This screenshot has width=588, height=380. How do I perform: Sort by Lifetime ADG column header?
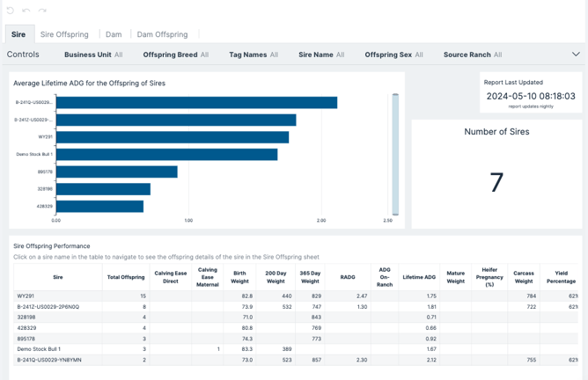(x=419, y=277)
